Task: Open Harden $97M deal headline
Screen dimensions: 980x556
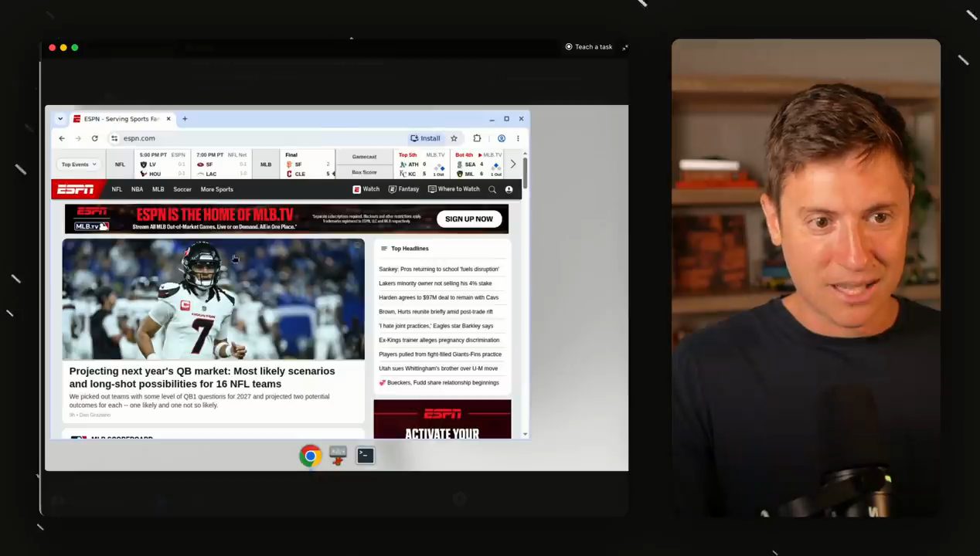Action: pos(438,297)
